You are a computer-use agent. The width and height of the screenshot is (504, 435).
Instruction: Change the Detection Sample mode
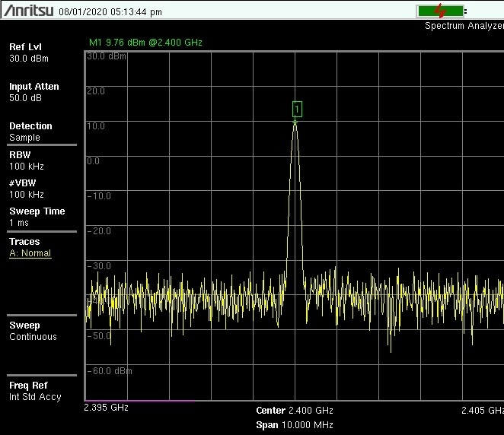[x=30, y=132]
